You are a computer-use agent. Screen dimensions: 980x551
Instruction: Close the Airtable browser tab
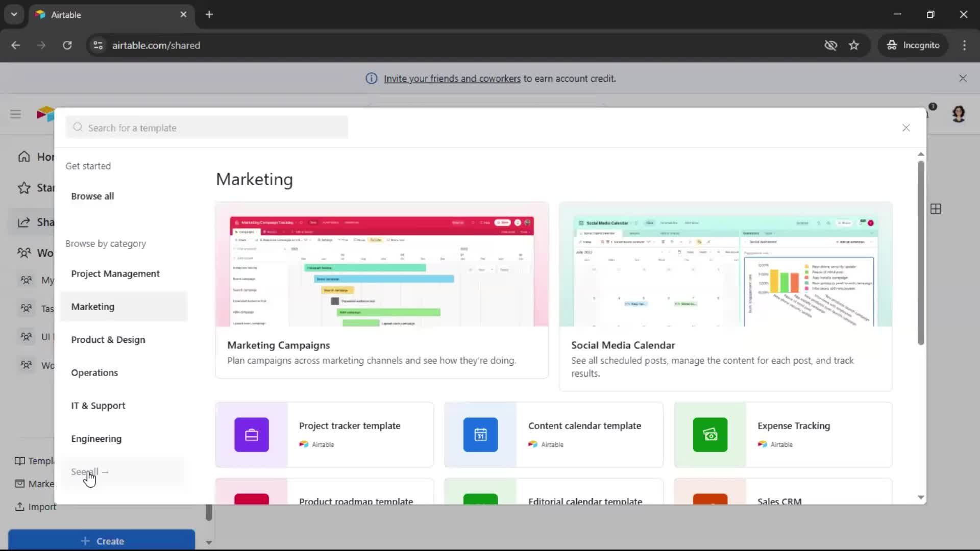coord(183,15)
